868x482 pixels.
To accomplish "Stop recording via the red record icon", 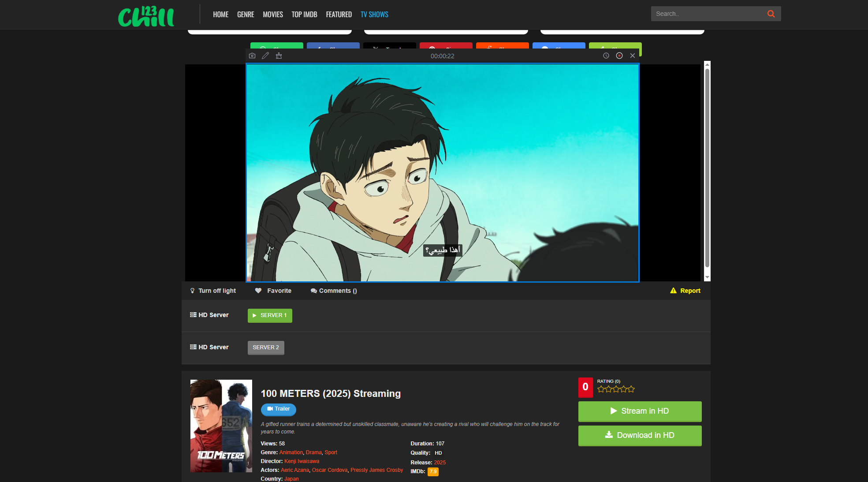I will click(619, 56).
